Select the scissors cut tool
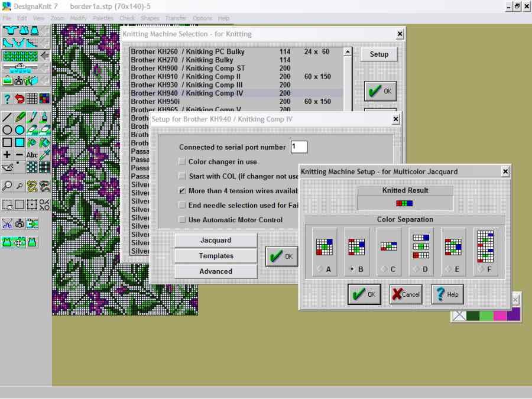This screenshot has height=399, width=532. tap(7, 223)
